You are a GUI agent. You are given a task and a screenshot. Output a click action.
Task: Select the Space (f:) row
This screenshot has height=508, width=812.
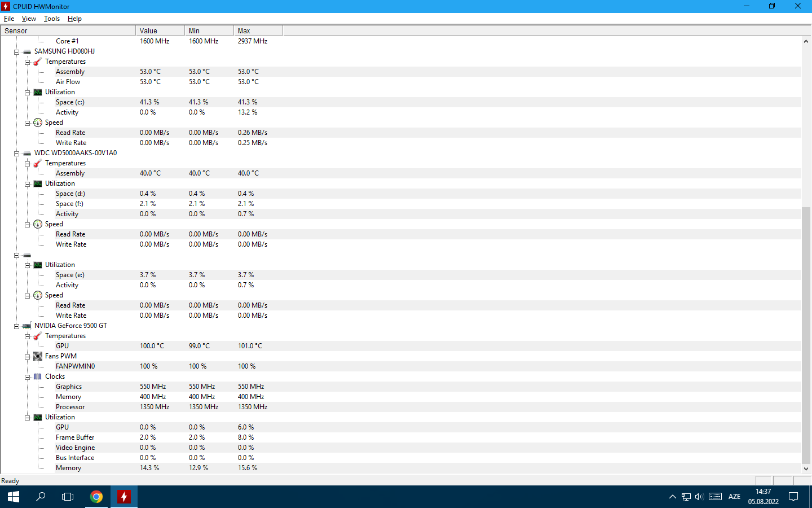[x=401, y=204]
